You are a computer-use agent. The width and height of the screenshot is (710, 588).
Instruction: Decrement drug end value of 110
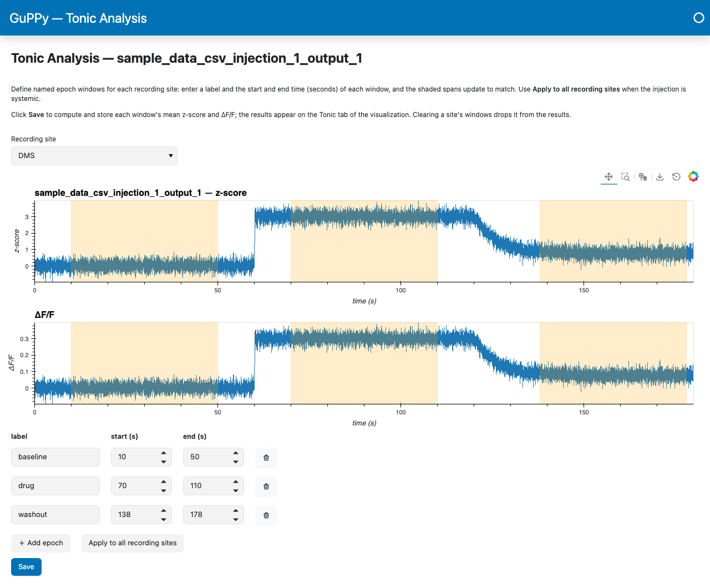(236, 490)
